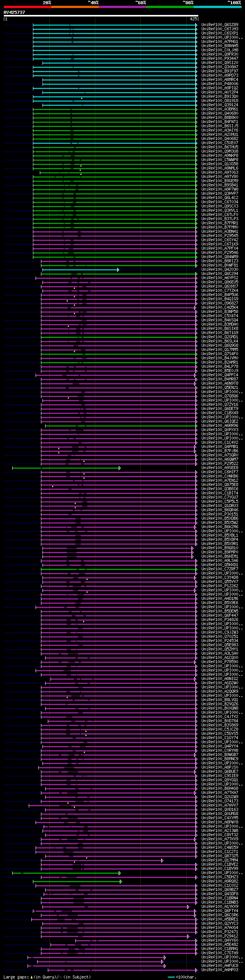Select the UniRef100_P12262 label
Viewport: 245px width, 980px height.
[x=220, y=586]
